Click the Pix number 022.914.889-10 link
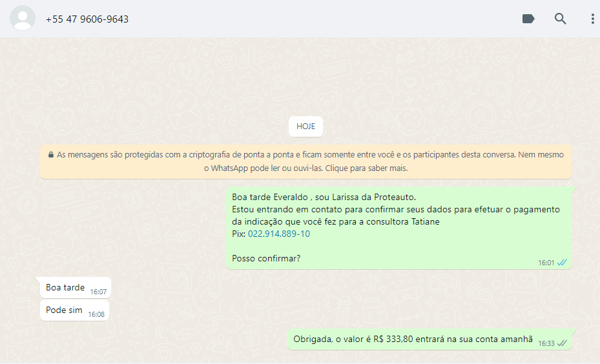600x364 pixels. pos(278,234)
